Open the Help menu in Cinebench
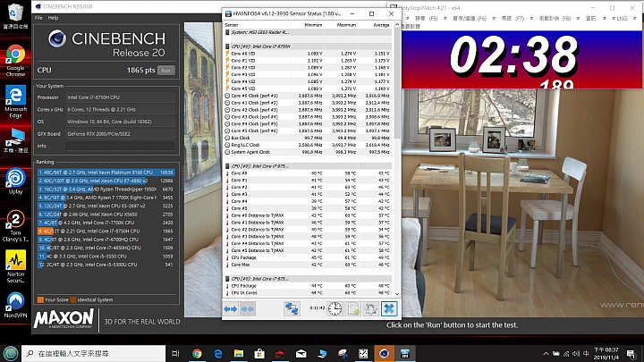644x362 pixels. click(x=53, y=18)
